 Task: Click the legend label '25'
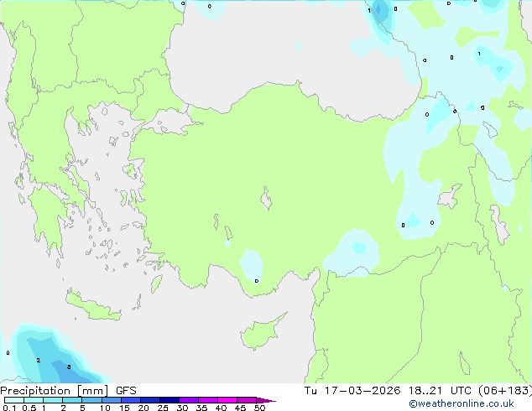click(163, 408)
